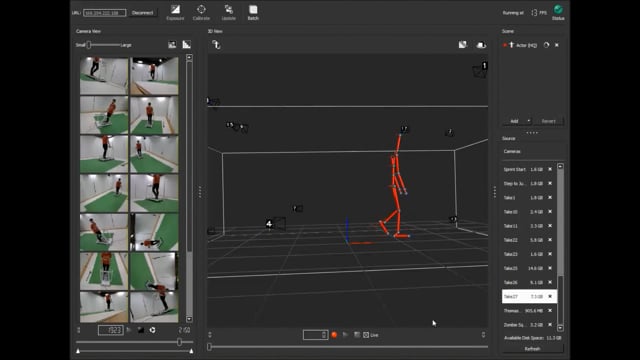Click the Update toolbar icon
640x360 pixels.
point(229,12)
